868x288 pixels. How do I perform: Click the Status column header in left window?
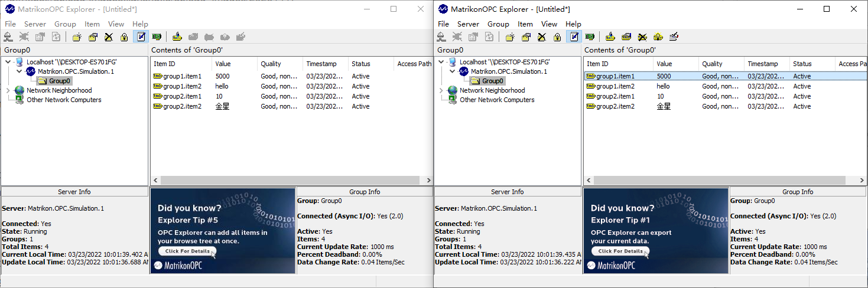(370, 64)
